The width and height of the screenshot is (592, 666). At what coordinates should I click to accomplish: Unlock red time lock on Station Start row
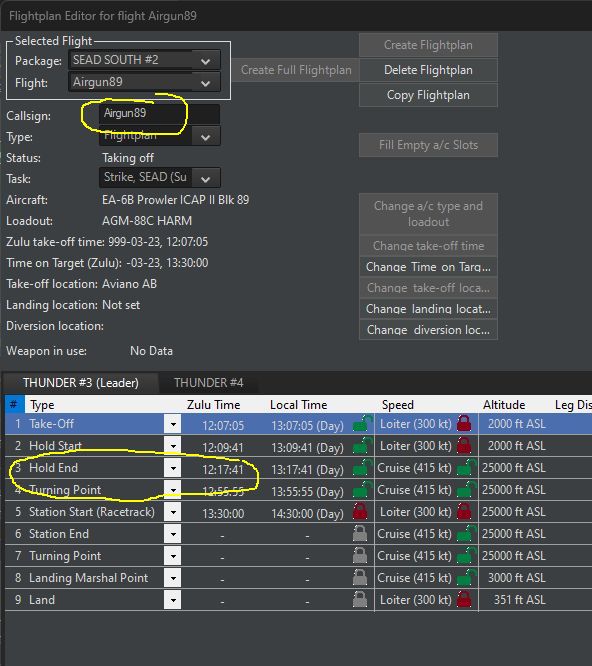[x=360, y=512]
